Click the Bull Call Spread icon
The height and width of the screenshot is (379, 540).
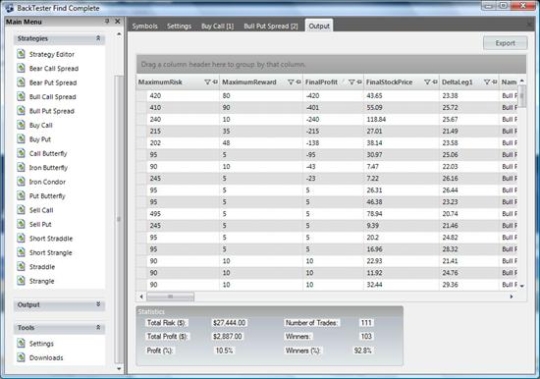point(21,96)
